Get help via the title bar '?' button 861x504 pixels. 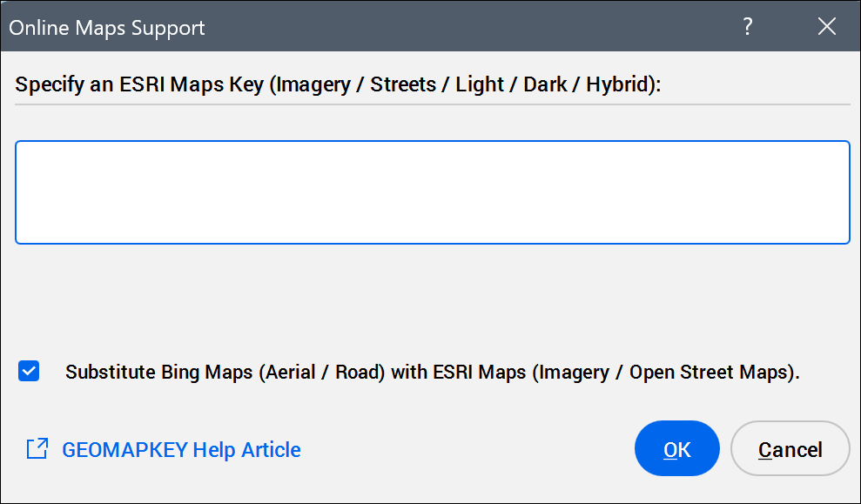tap(747, 27)
